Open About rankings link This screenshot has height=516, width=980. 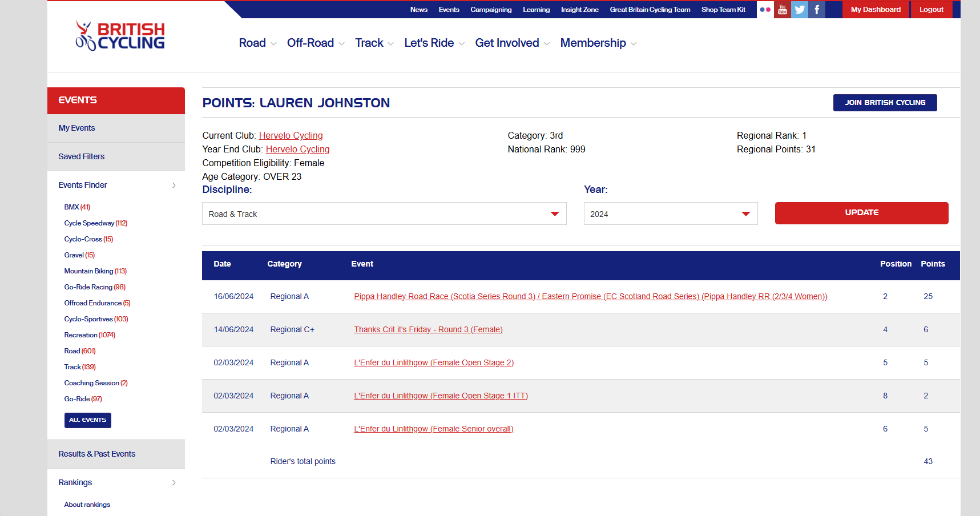(87, 505)
